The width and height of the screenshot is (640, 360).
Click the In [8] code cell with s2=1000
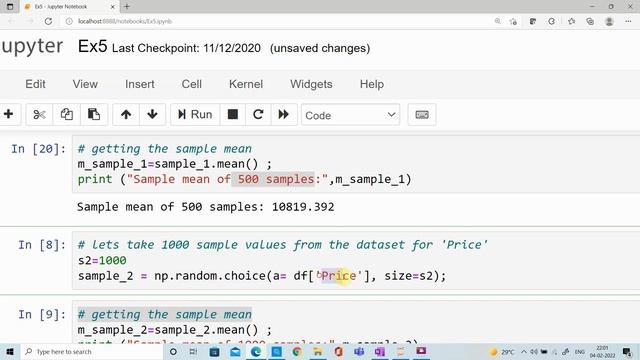click(356, 260)
